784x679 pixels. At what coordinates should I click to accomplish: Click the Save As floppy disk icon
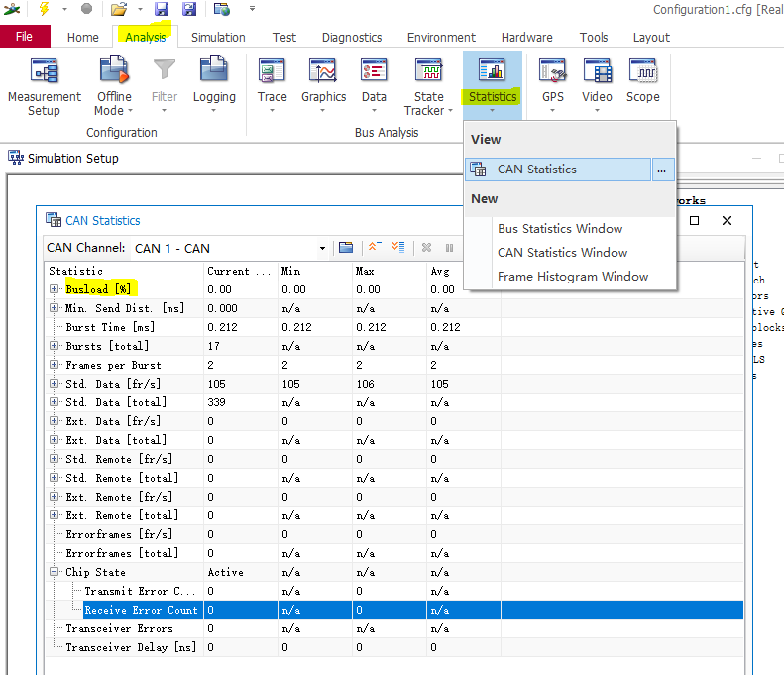pyautogui.click(x=189, y=9)
